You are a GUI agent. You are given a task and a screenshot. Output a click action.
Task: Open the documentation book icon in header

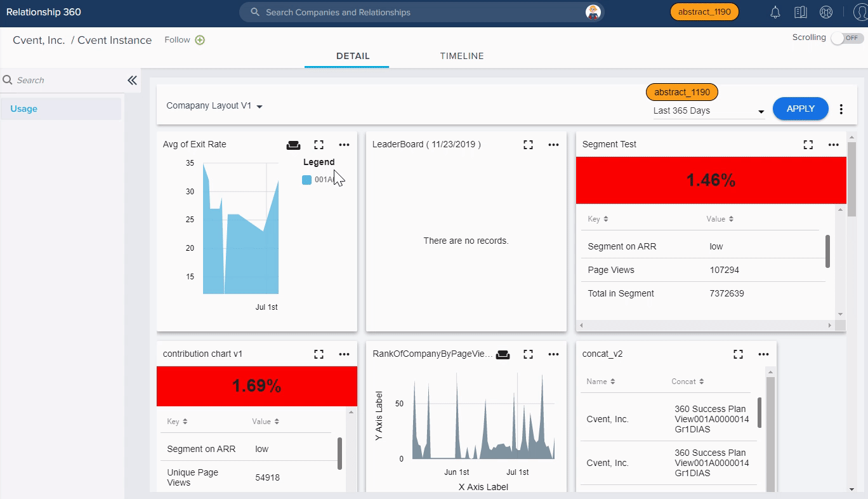click(800, 12)
